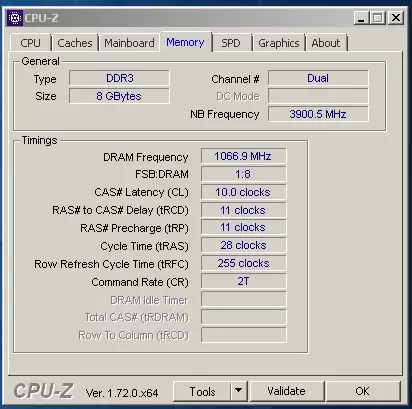Click the CAS# Latency (CL) label

[x=141, y=192]
